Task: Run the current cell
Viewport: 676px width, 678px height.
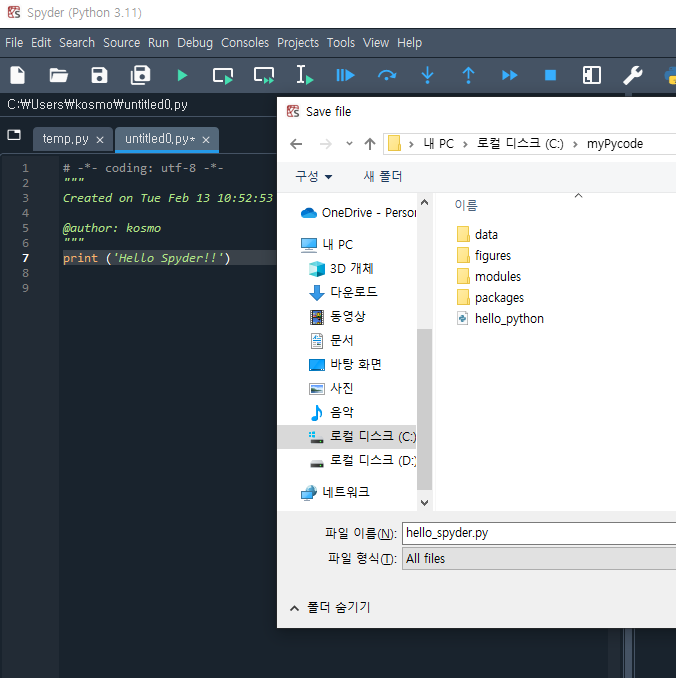Action: [223, 76]
